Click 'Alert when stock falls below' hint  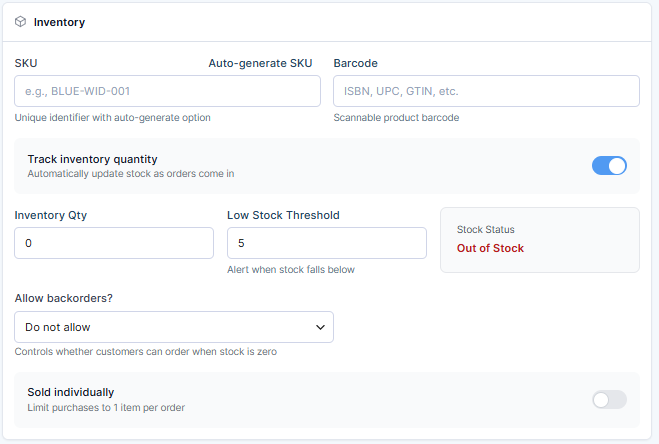(291, 270)
